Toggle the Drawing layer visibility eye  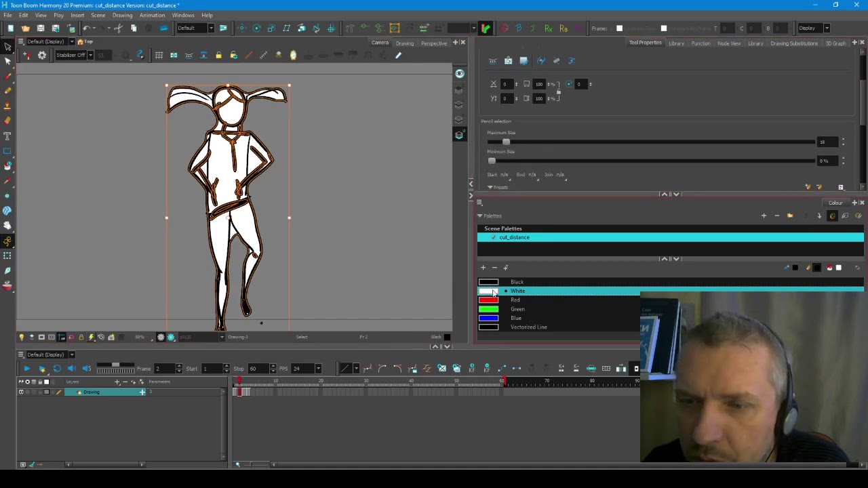coord(21,392)
